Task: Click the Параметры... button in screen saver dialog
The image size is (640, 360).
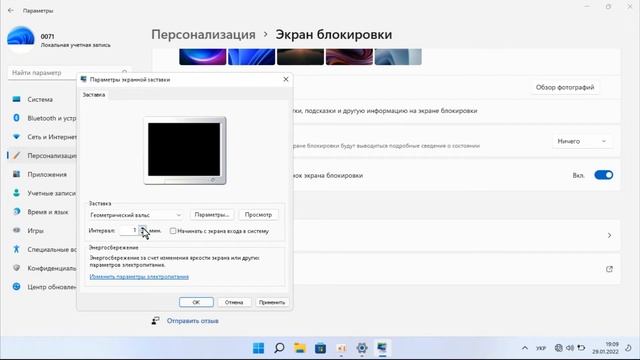Action: click(x=212, y=215)
